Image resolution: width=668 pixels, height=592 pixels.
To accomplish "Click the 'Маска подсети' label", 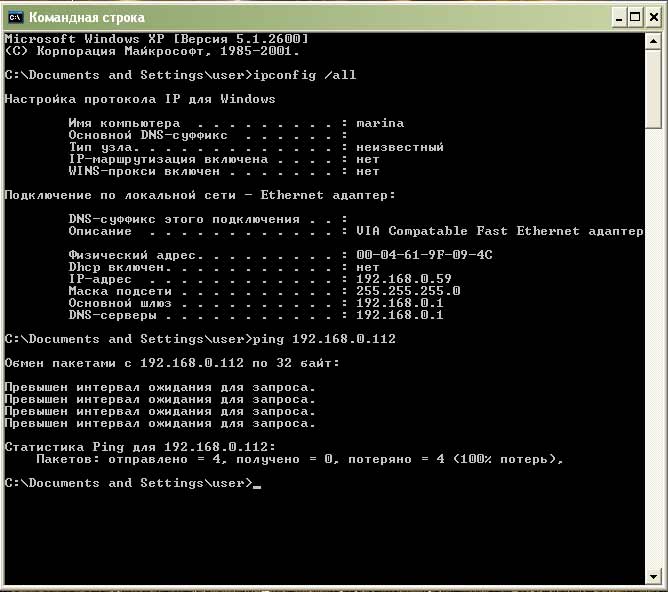I will coord(120,291).
